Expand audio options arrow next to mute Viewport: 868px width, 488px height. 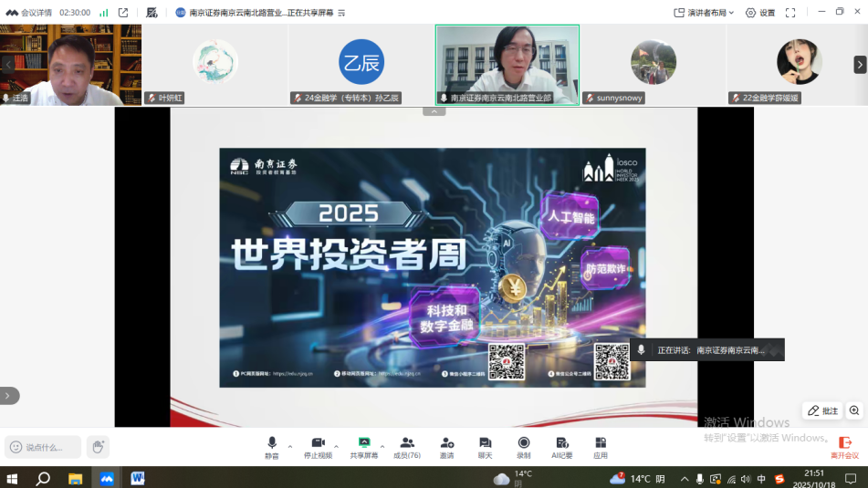[x=290, y=446]
